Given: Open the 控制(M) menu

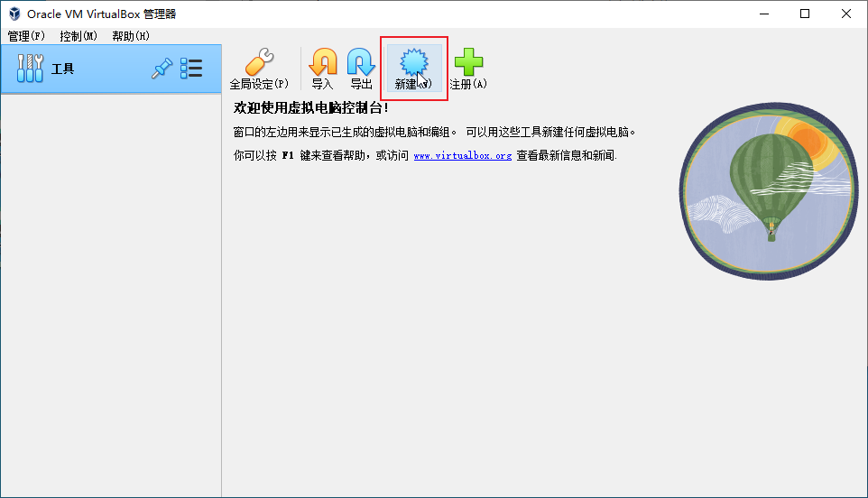Looking at the screenshot, I should 78,36.
